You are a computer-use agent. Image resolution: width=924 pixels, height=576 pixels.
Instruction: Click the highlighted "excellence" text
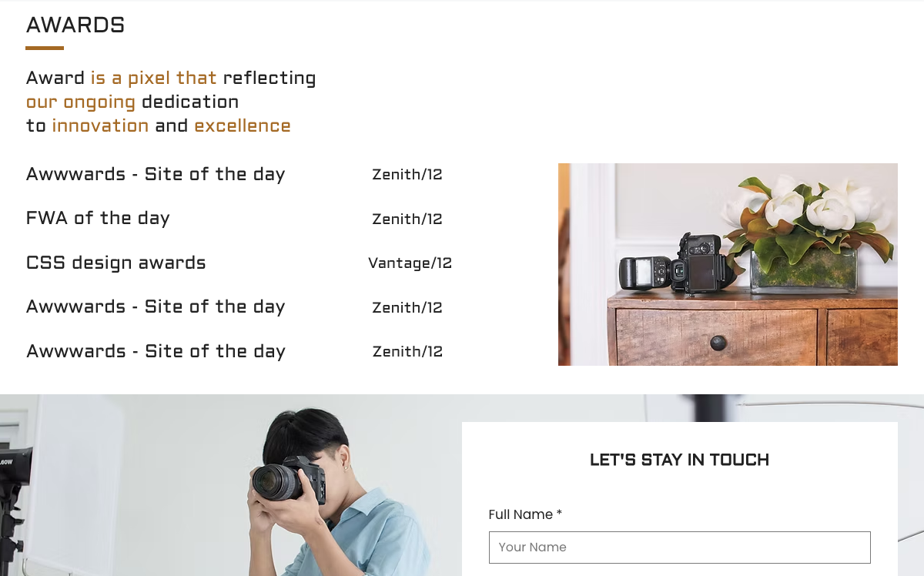click(243, 125)
